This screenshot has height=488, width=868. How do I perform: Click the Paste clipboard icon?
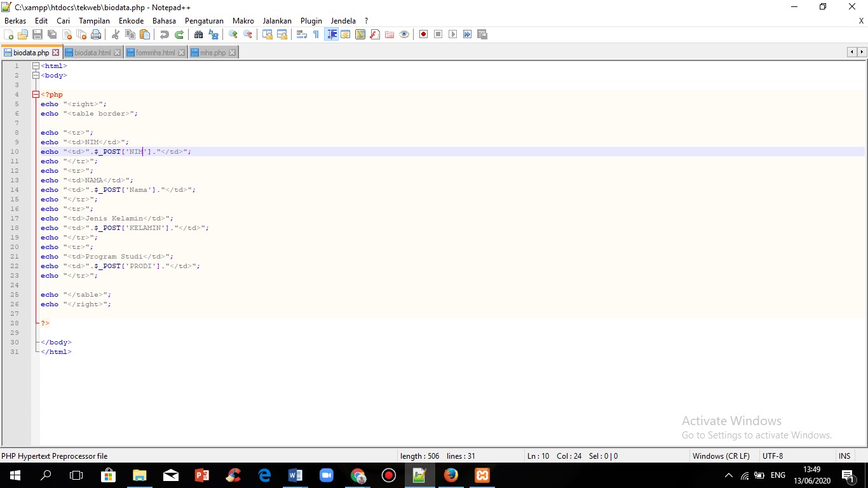coord(145,34)
